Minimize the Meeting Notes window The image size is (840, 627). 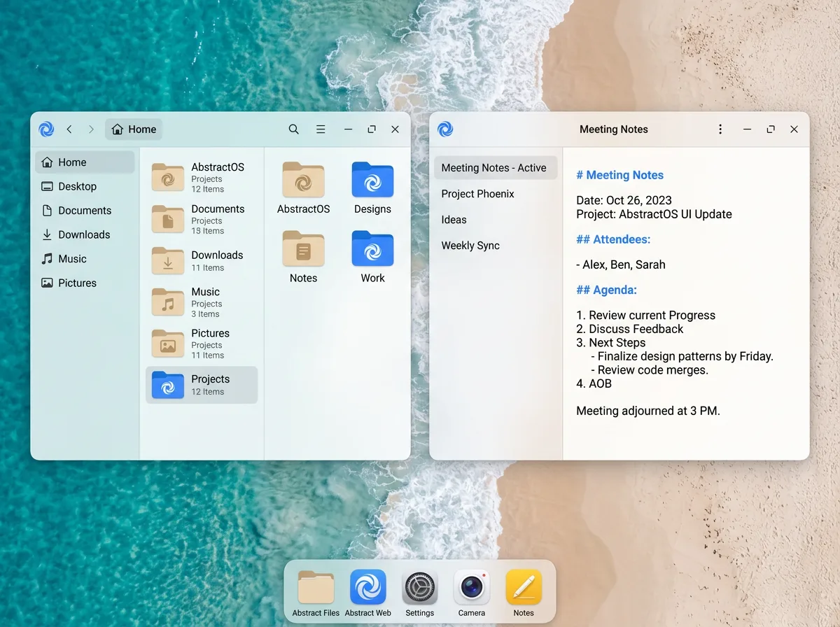tap(747, 129)
